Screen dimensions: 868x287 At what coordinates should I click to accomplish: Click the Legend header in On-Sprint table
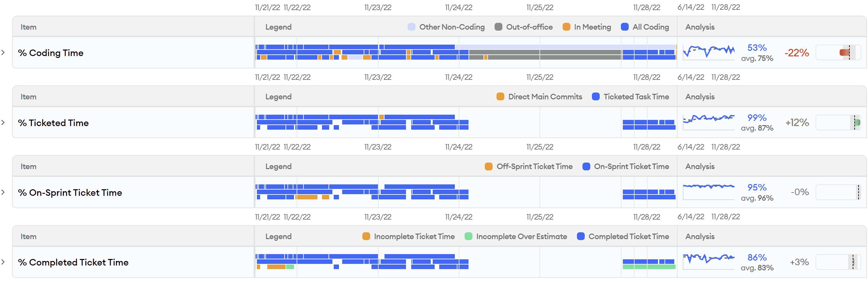(278, 166)
